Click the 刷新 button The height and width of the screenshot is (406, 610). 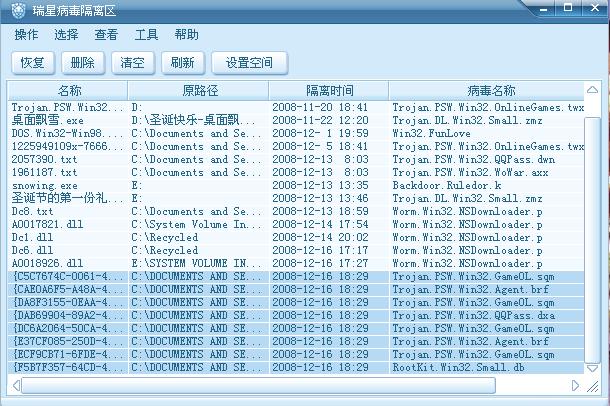(x=183, y=63)
